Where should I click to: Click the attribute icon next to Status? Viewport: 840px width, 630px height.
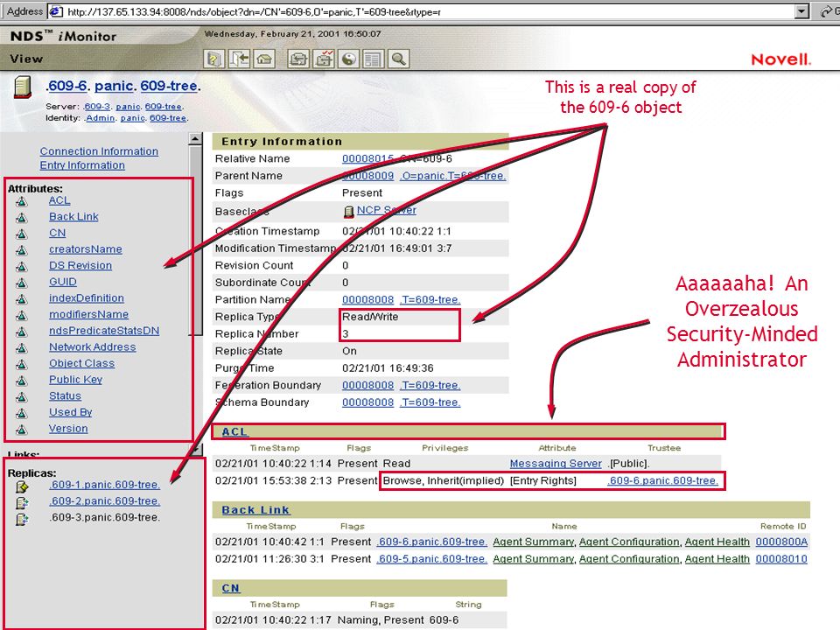21,397
